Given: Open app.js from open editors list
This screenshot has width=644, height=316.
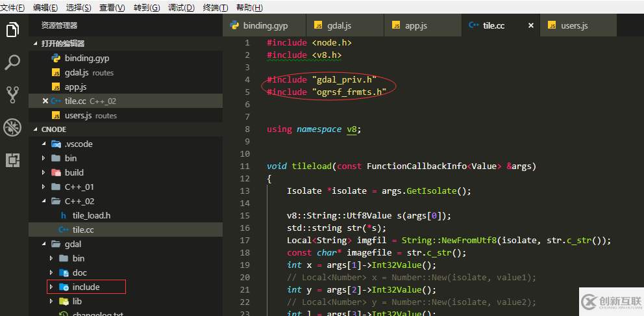Looking at the screenshot, I should [126, 87].
